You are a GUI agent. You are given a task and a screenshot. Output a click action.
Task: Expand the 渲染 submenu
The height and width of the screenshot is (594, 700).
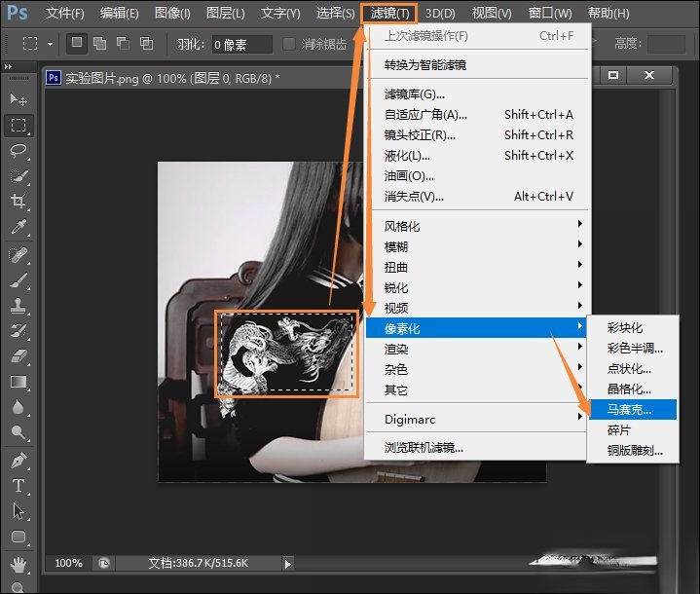coord(477,349)
